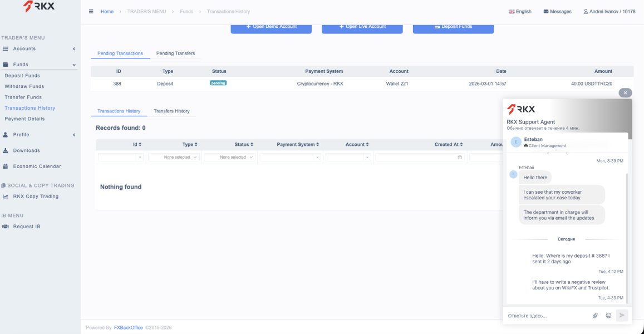Click the hamburger menu icon in header
Screen dimensions: 644x334
[91, 12]
